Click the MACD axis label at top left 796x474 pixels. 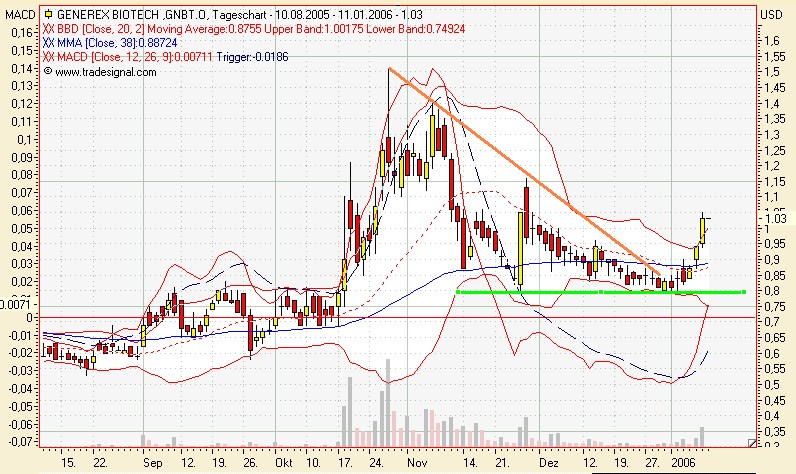click(x=20, y=15)
